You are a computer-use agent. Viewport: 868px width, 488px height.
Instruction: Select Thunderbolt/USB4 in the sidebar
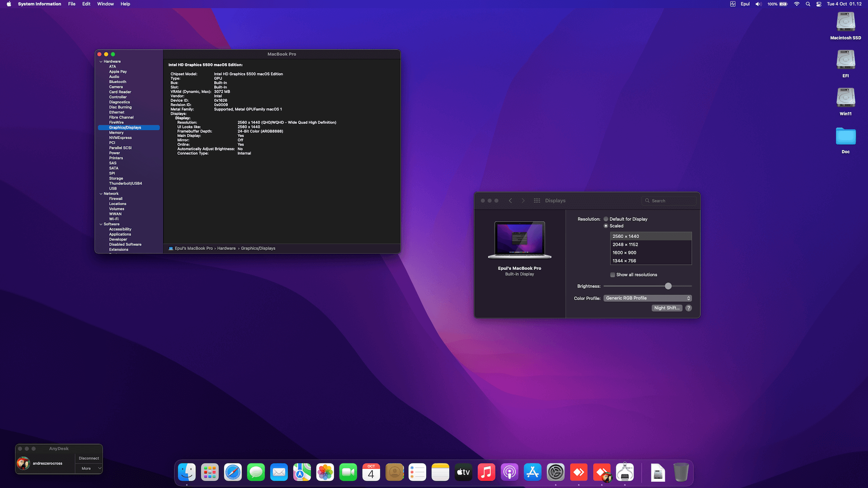(125, 183)
